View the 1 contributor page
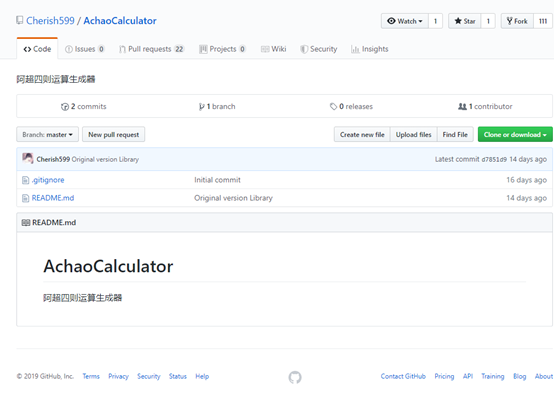Viewport: 554px width, 401px height. click(485, 106)
